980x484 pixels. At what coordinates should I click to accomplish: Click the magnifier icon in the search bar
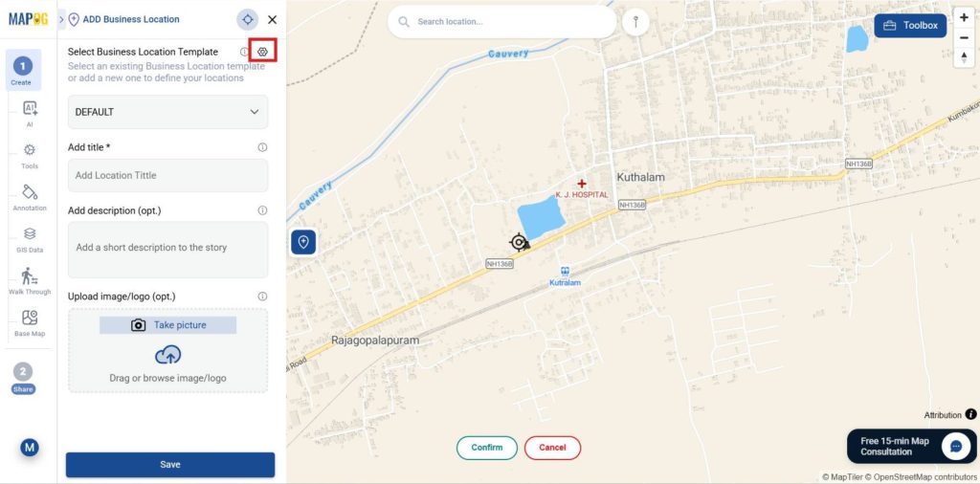[x=405, y=22]
